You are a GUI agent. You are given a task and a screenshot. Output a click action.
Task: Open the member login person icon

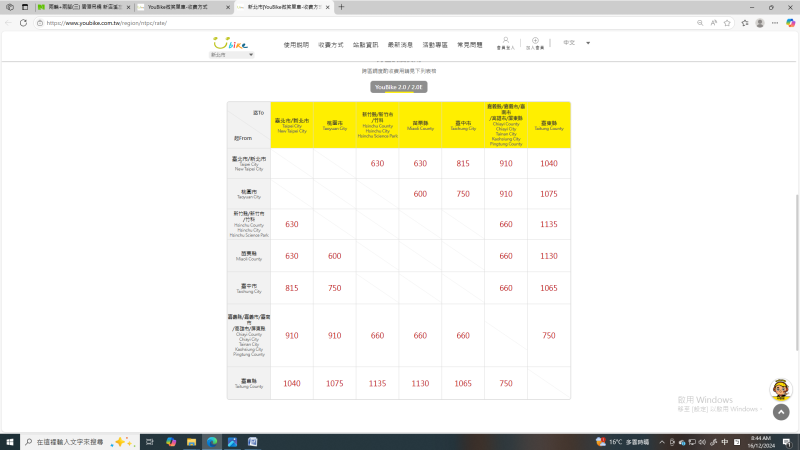[x=506, y=41]
